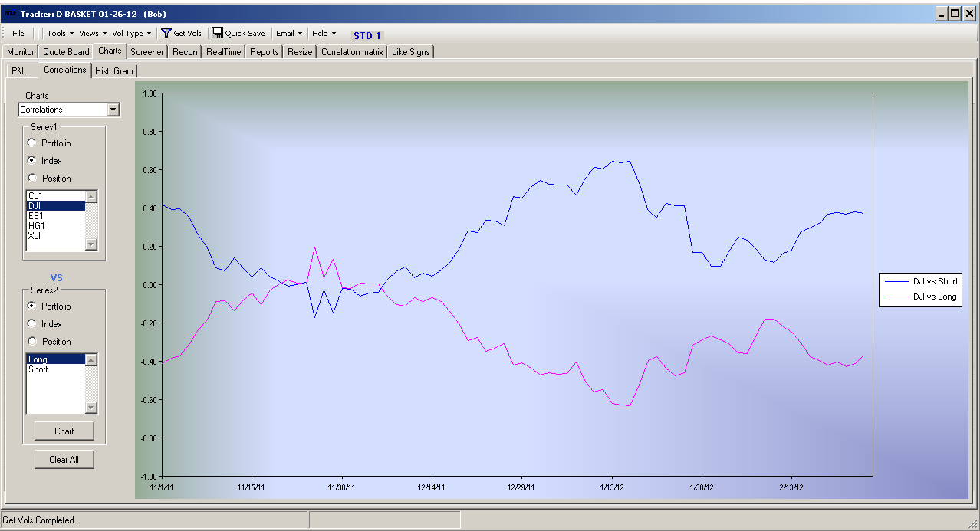Minimize the Tracker window
Screen dimensions: 980x531
tap(942, 14)
